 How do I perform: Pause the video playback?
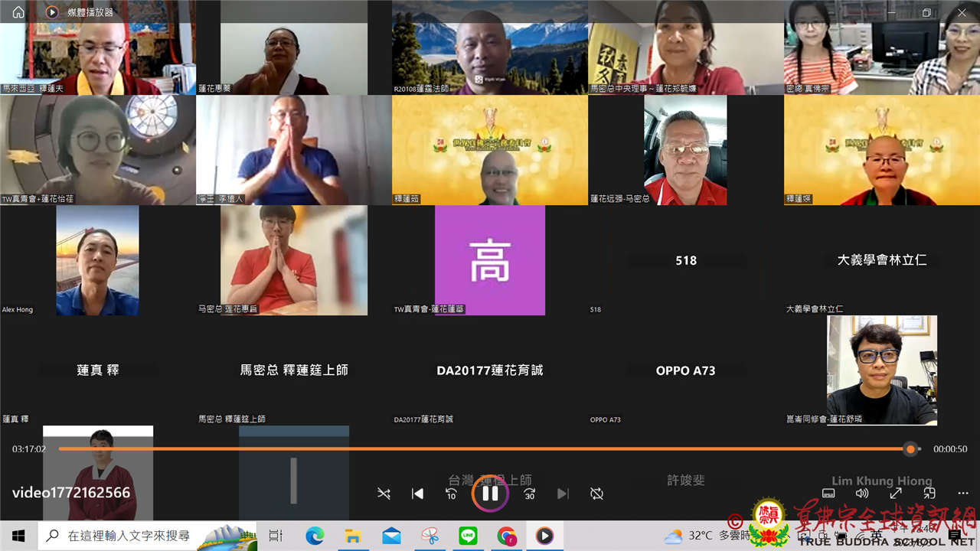click(x=490, y=494)
